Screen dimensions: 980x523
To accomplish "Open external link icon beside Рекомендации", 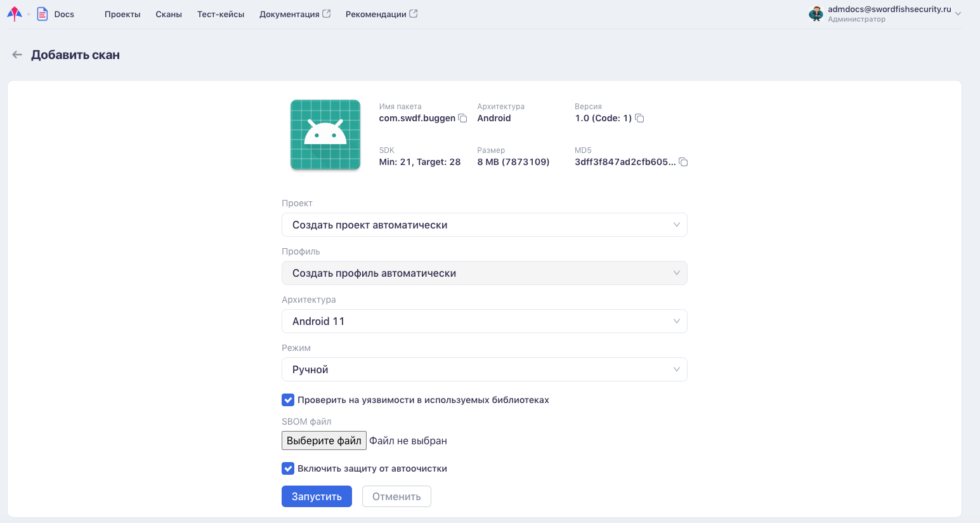I will click(414, 14).
